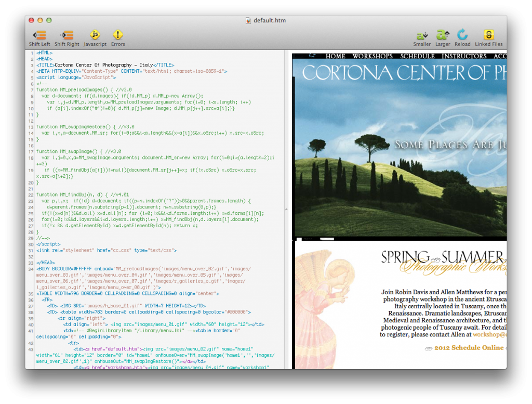Click the script language="JavaScript" line
The height and width of the screenshot is (404, 532).
pyautogui.click(x=76, y=77)
